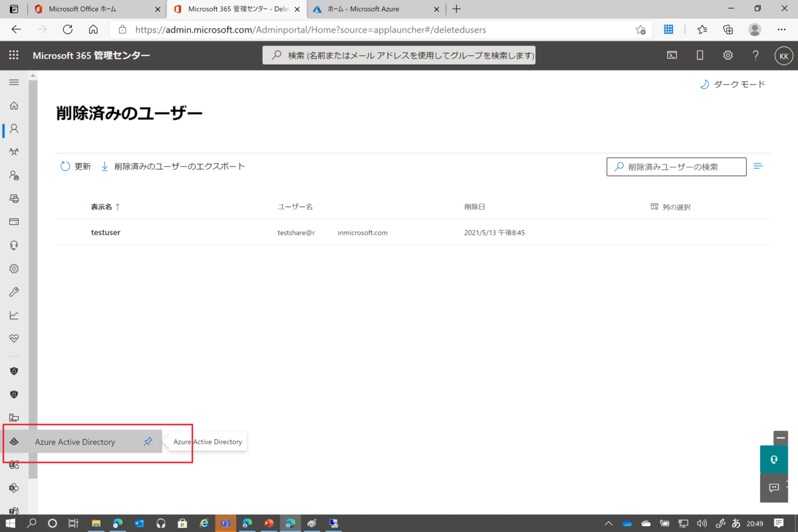Image resolution: width=798 pixels, height=532 pixels.
Task: Open the app launcher waffle icon
Action: coord(14,56)
